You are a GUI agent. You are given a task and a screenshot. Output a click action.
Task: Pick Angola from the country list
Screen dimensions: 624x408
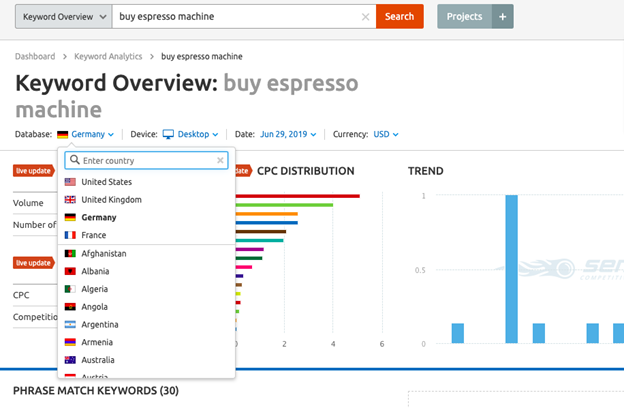point(146,307)
